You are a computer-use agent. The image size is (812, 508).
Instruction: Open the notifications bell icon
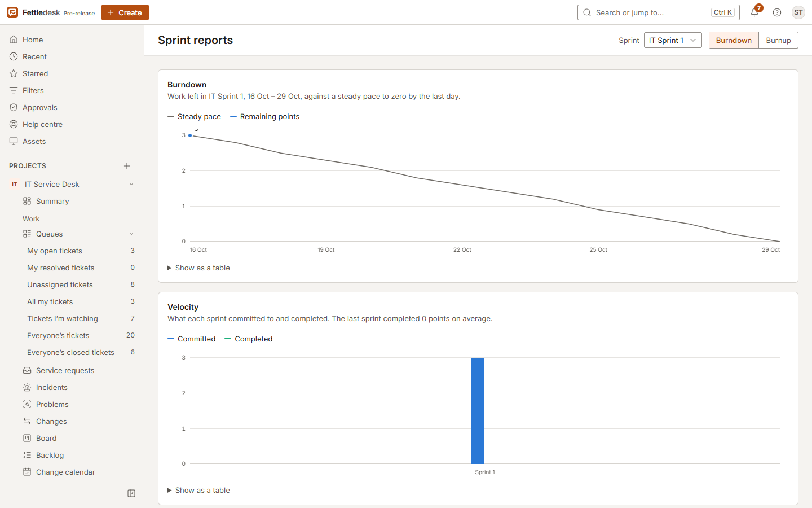[754, 12]
